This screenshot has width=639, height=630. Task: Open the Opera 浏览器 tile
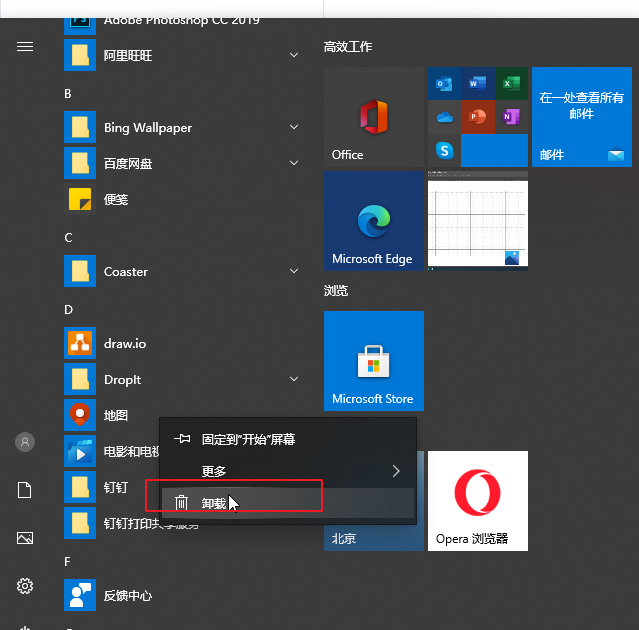point(478,501)
